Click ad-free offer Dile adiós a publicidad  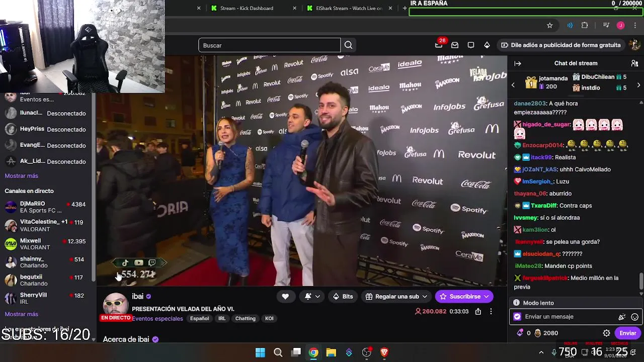click(x=560, y=45)
